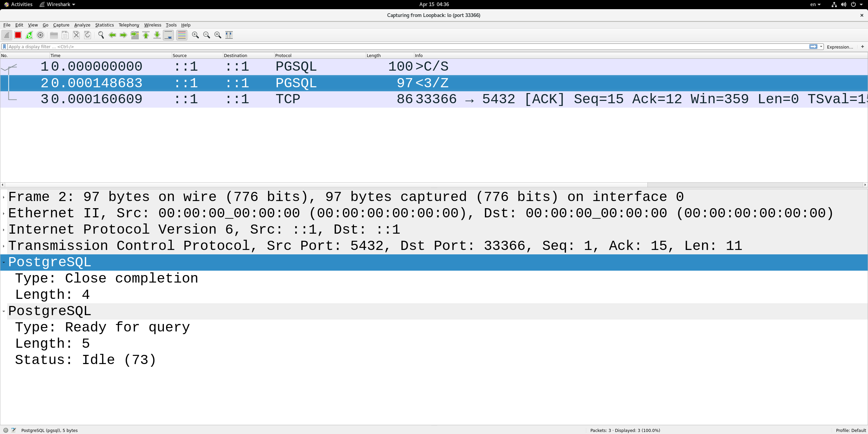The height and width of the screenshot is (434, 868).
Task: Open a capture file with folder icon
Action: coord(54,35)
